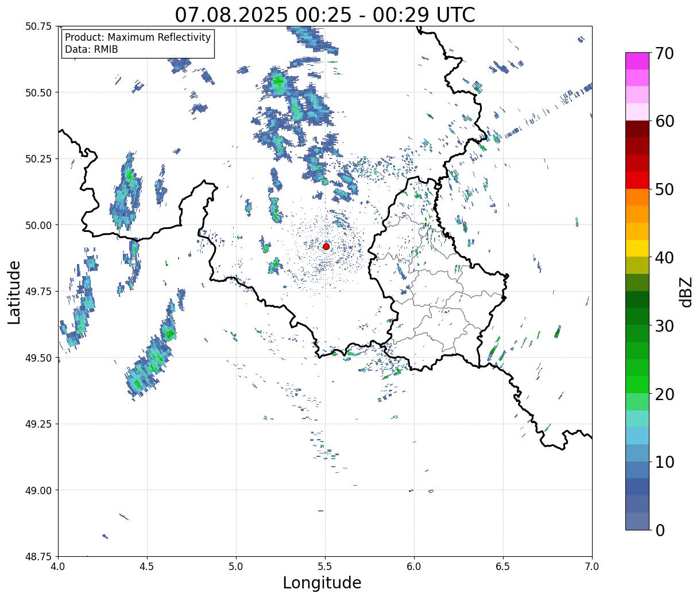Click the longitude tick label 6.5

pyautogui.click(x=503, y=567)
